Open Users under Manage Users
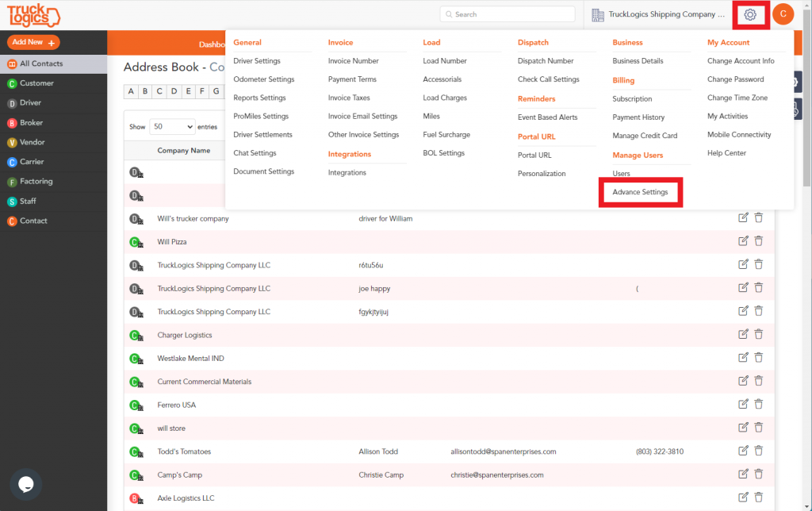 click(621, 174)
